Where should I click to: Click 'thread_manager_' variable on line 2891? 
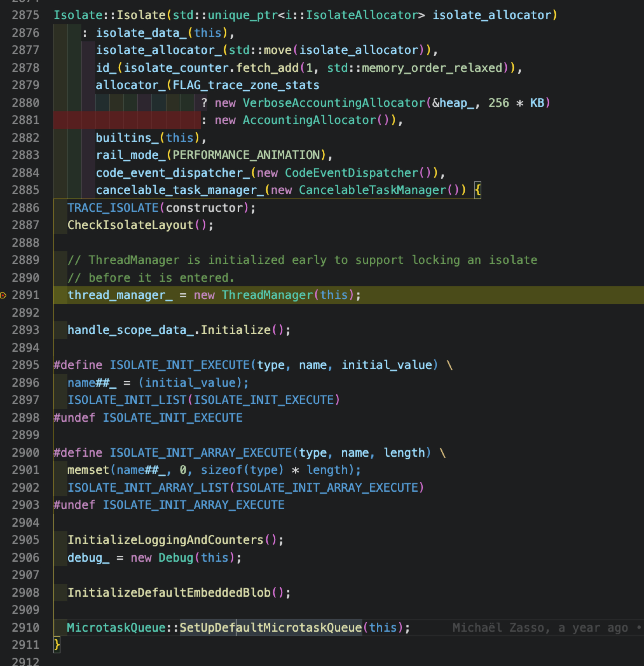[120, 295]
